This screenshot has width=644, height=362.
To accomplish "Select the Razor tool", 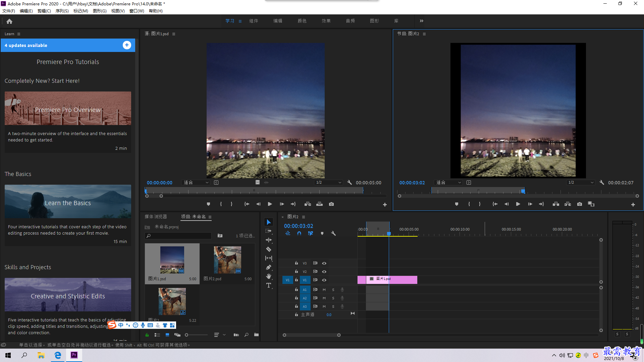I will [x=269, y=249].
